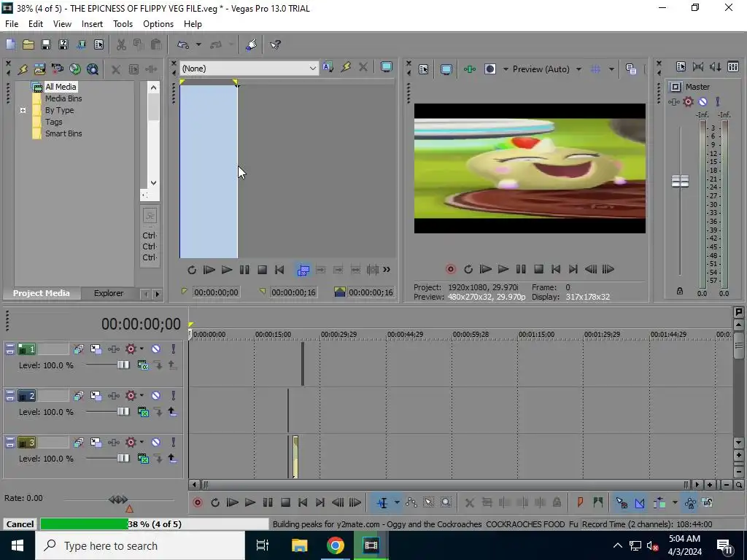Click the Undo arrow icon

(x=183, y=44)
